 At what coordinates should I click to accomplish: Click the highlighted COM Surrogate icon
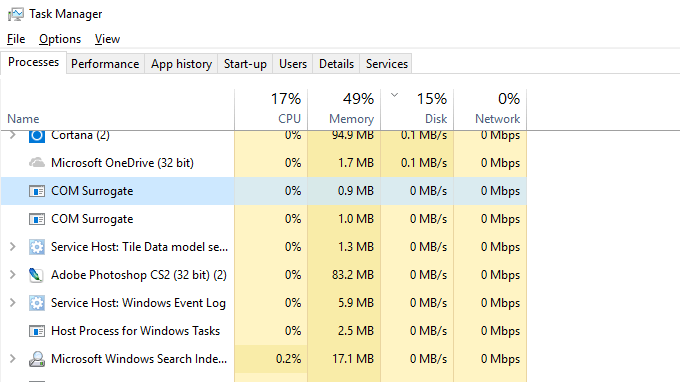pyautogui.click(x=37, y=191)
